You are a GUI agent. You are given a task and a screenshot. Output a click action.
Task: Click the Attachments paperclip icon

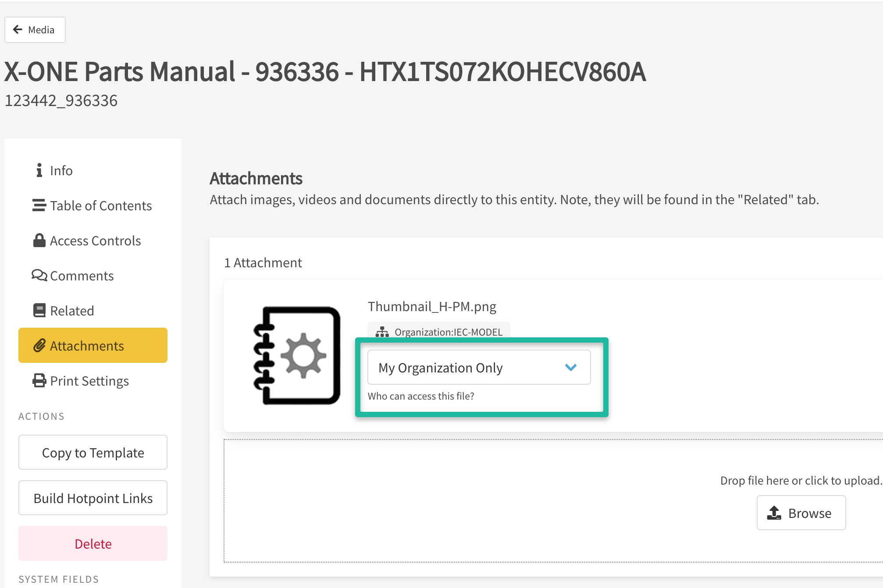(x=39, y=346)
